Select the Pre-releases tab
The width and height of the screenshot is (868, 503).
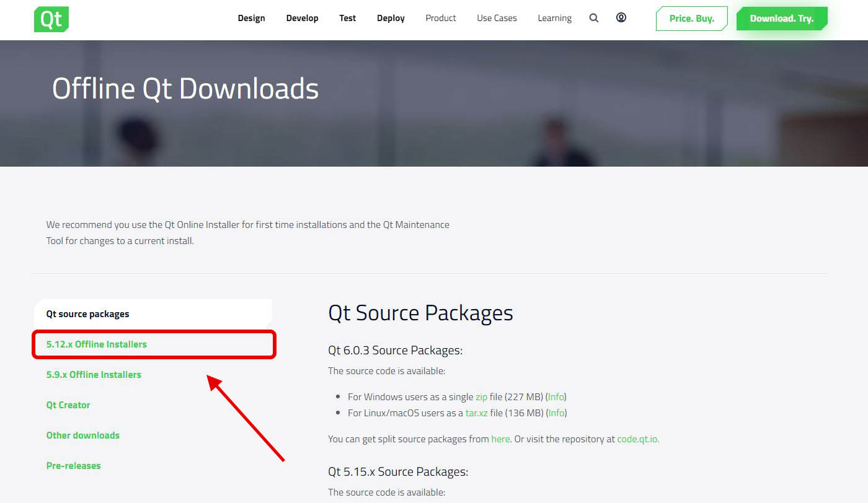click(73, 466)
